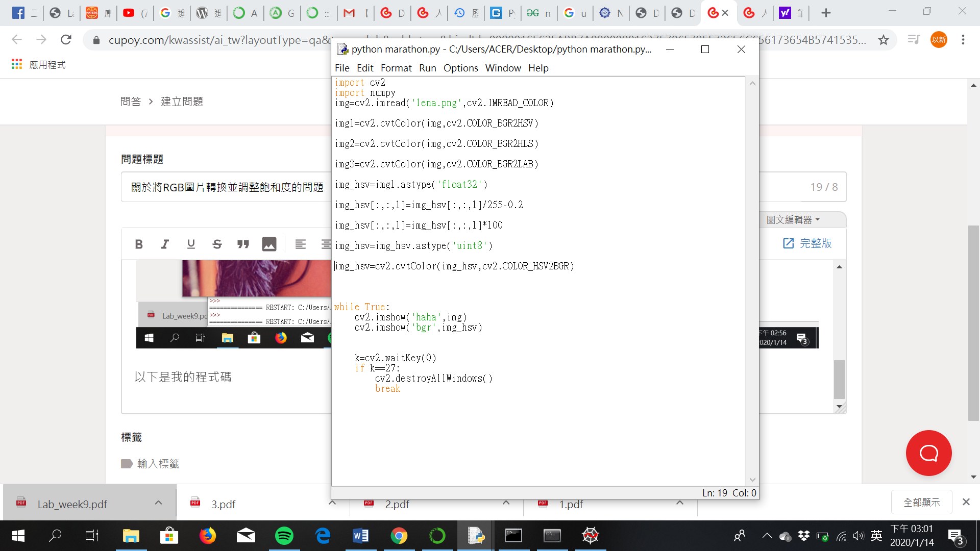The width and height of the screenshot is (980, 551).
Task: Go to 問答 breadcrumb link
Action: [x=131, y=102]
